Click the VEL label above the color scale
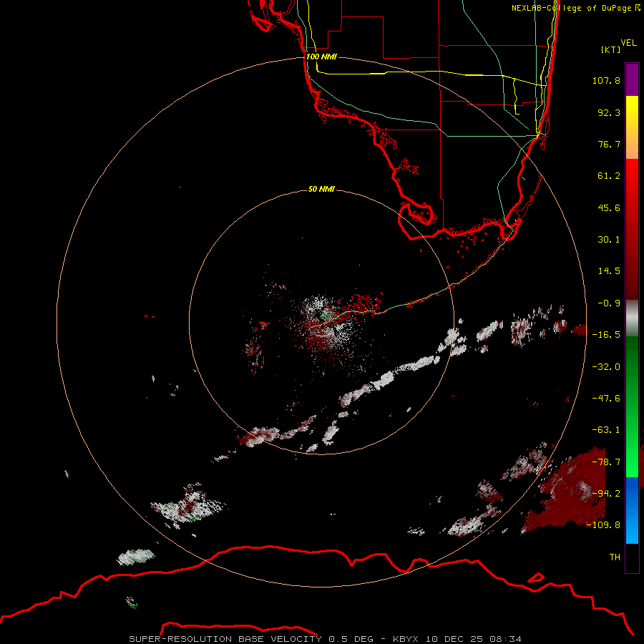The image size is (644, 644). click(x=628, y=43)
